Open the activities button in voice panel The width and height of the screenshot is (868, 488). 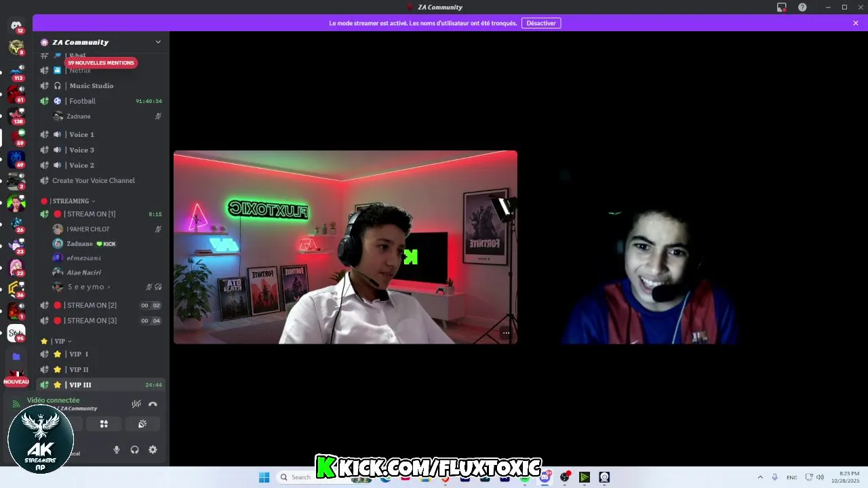coord(104,424)
